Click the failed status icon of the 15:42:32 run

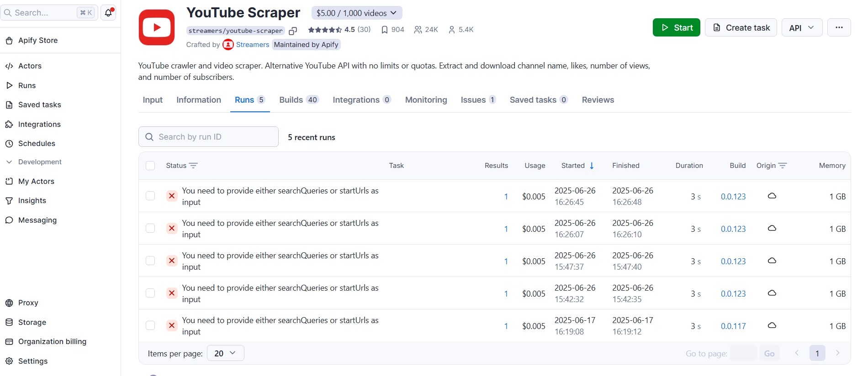pyautogui.click(x=172, y=293)
